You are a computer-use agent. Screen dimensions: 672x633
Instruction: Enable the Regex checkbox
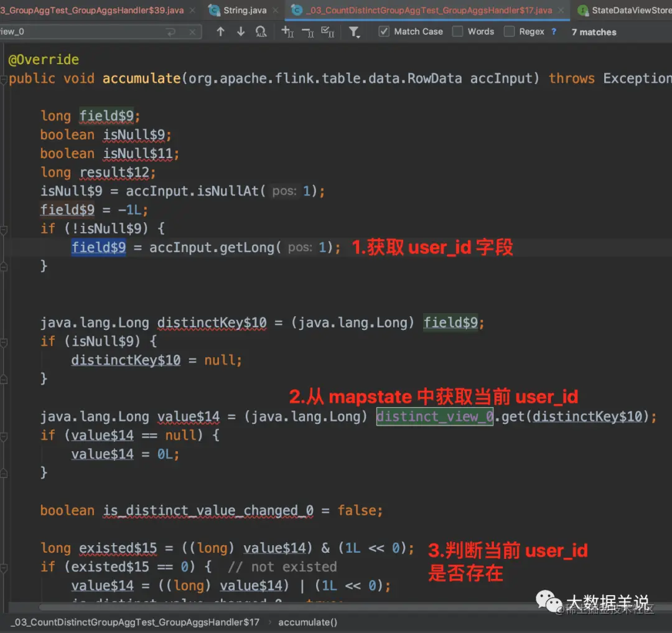(509, 32)
